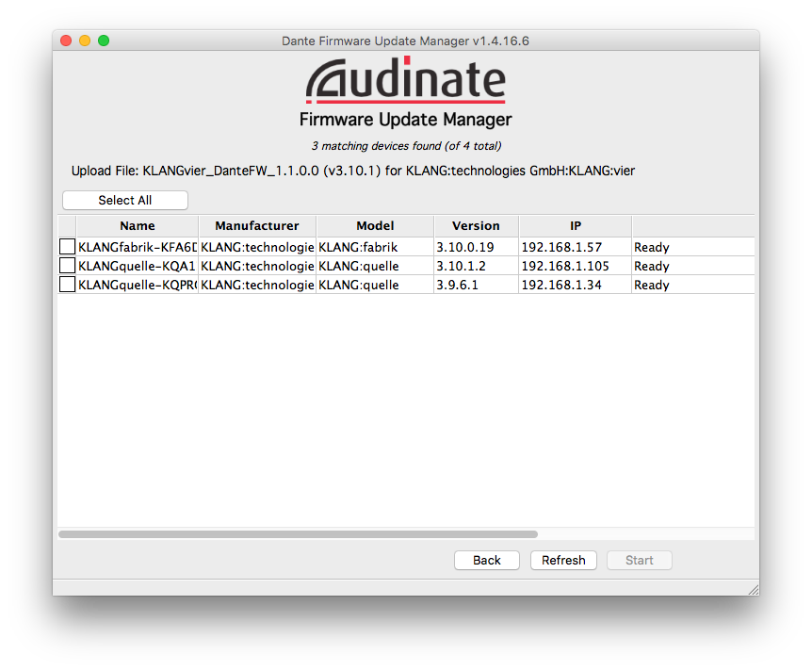
Task: Sort table by Model column header
Action: pos(375,226)
